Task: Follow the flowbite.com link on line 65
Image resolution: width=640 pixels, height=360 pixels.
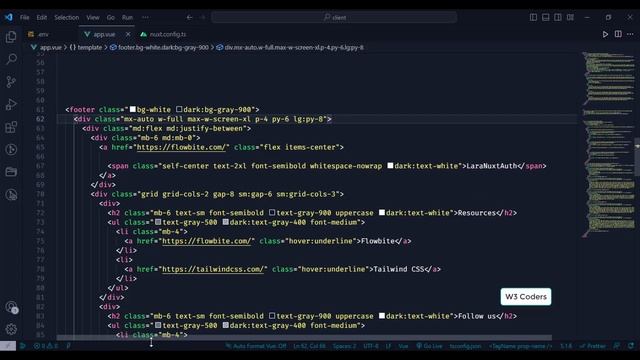Action: pyautogui.click(x=181, y=147)
